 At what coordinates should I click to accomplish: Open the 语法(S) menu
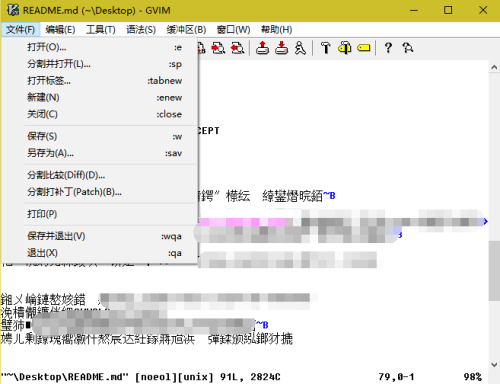[x=141, y=30]
